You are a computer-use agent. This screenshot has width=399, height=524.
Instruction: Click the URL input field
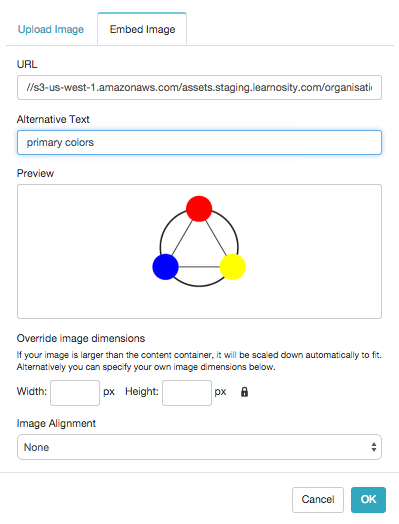click(x=199, y=88)
